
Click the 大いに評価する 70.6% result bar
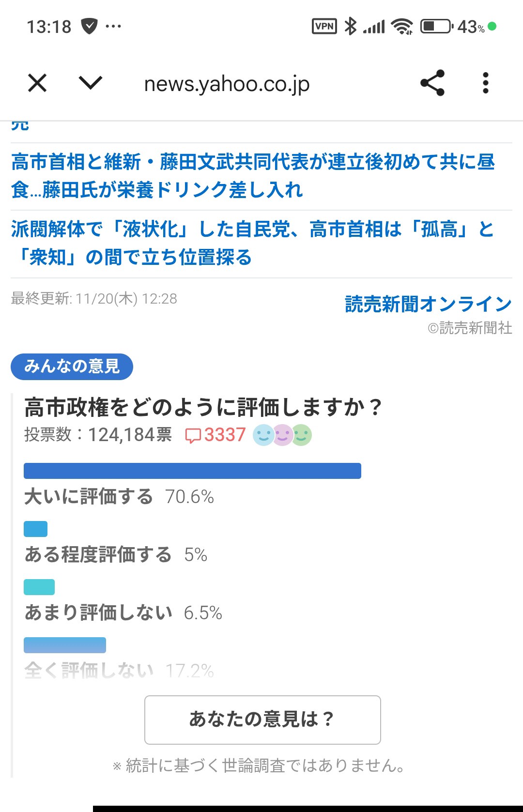click(192, 471)
